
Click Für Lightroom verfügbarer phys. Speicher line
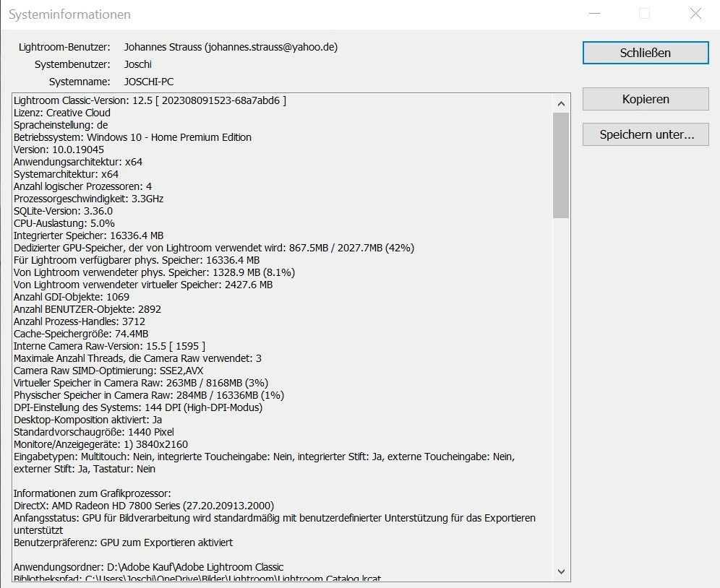click(x=137, y=260)
